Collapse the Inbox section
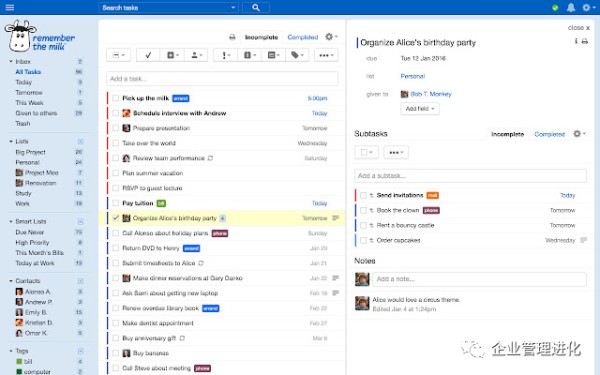 coord(11,61)
